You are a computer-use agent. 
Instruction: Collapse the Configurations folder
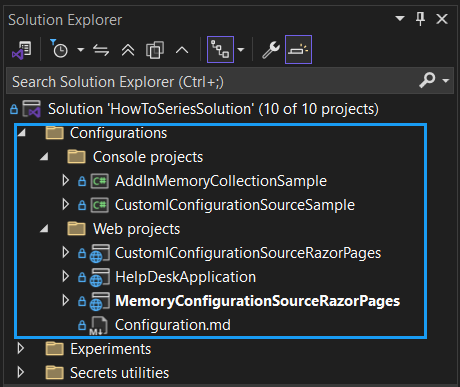click(x=22, y=133)
